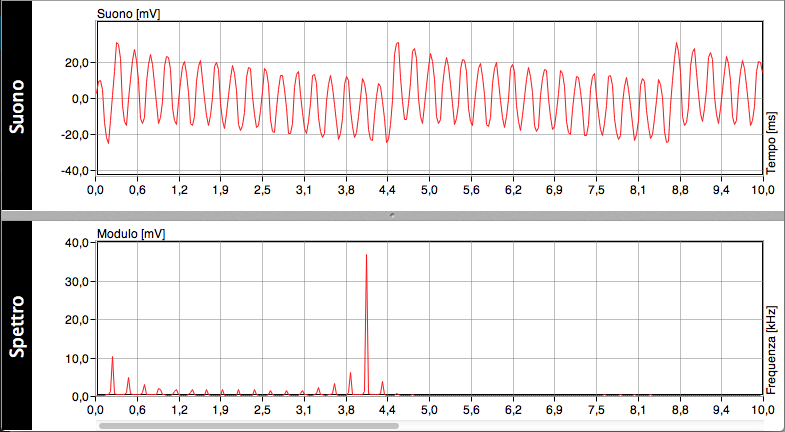The width and height of the screenshot is (785, 432).
Task: Click the '10,0' value on Modulo y-axis
Action: pos(77,359)
